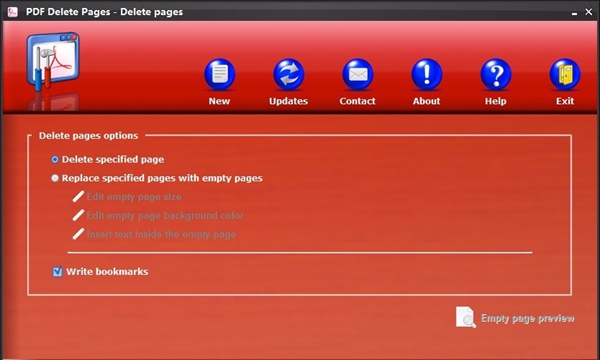Click pencil icon beside Insert text option
The height and width of the screenshot is (360, 600).
point(78,234)
